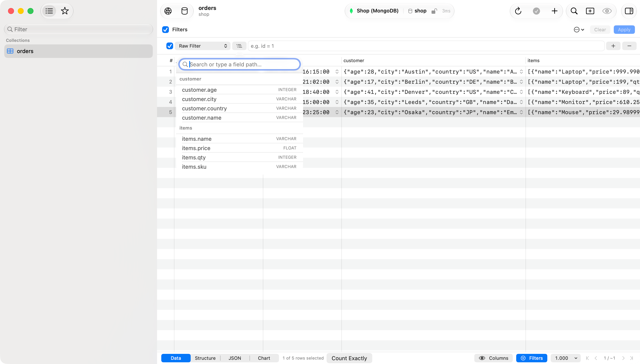Screen dimensions: 640x364
Task: Open search with the magnifier icon
Action: coord(574,11)
